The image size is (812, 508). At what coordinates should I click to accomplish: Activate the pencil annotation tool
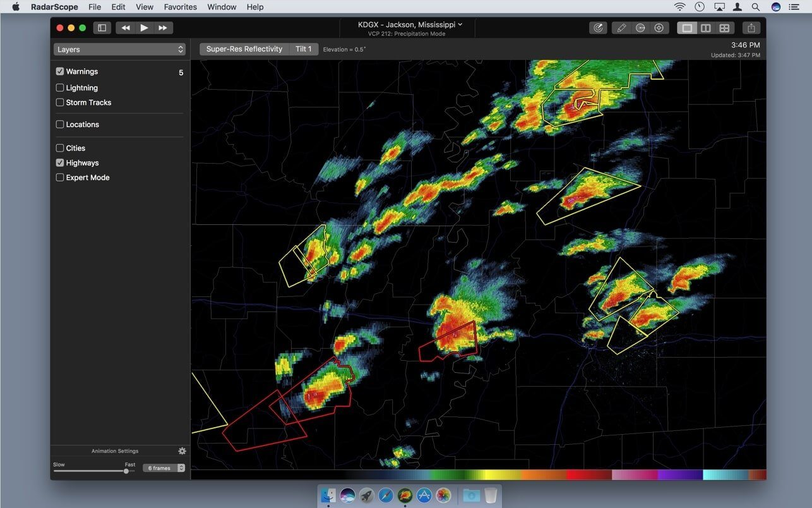[621, 28]
